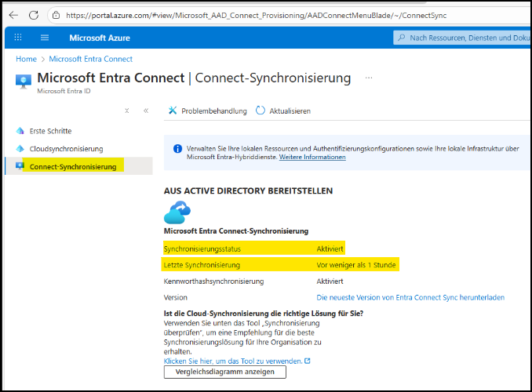532x392 pixels.
Task: Click the magnifier icon in the search box
Action: [x=401, y=38]
